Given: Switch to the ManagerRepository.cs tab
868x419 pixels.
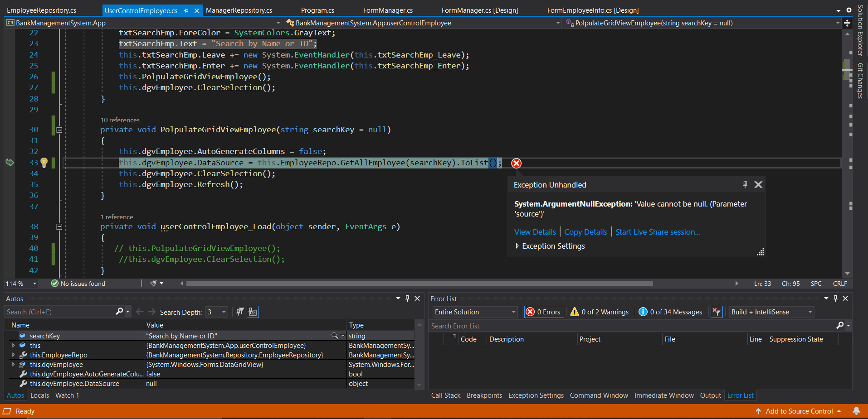Looking at the screenshot, I should 239,10.
